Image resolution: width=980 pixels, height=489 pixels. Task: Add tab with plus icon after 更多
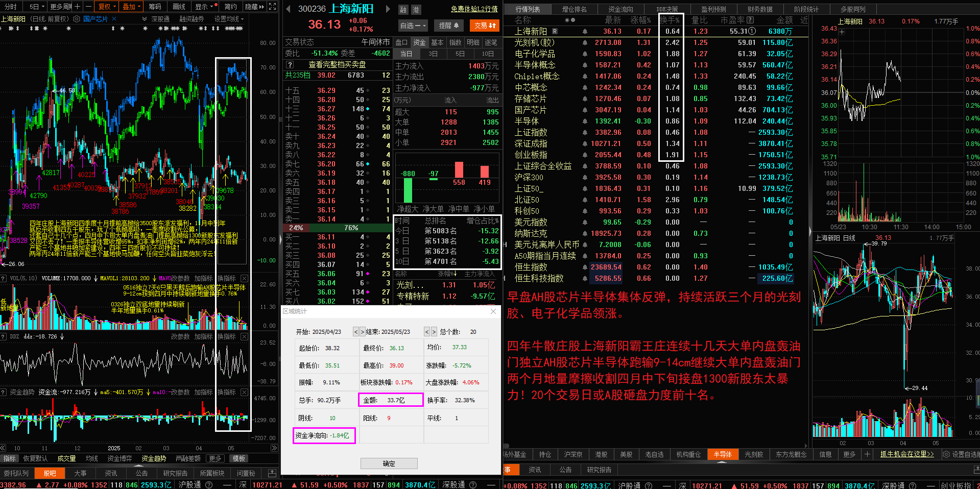(867, 454)
